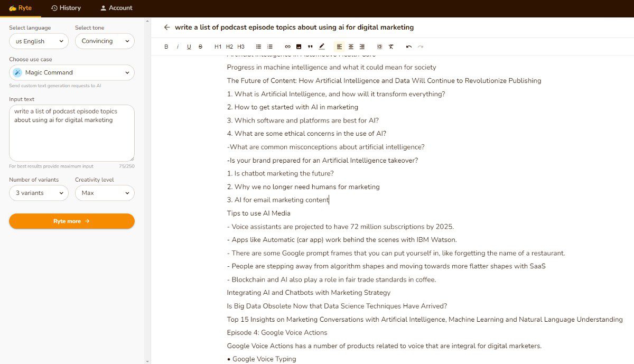Click the 'Apps like Automatic (car app)' line
The width and height of the screenshot is (634, 364).
tap(342, 240)
